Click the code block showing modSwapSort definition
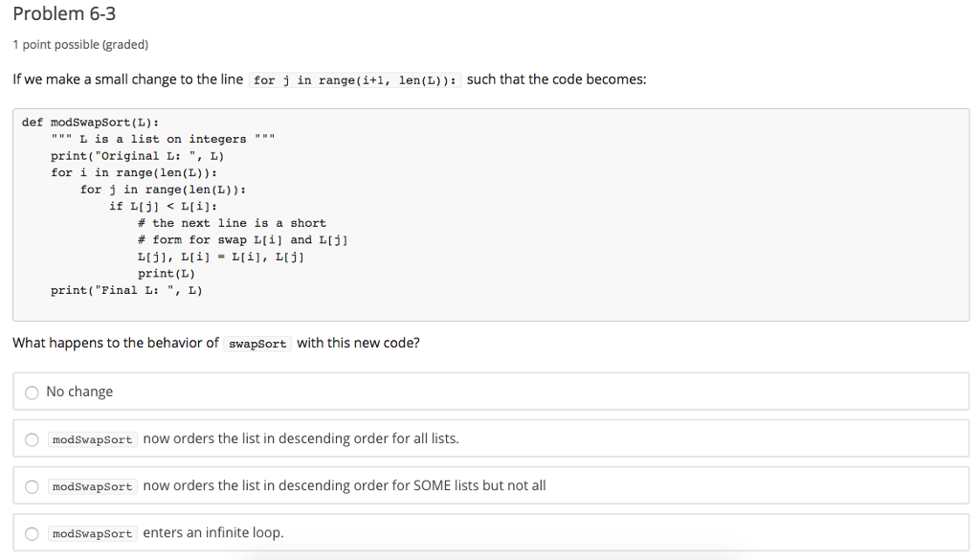Viewport: 980px width, 560px height. (x=490, y=213)
